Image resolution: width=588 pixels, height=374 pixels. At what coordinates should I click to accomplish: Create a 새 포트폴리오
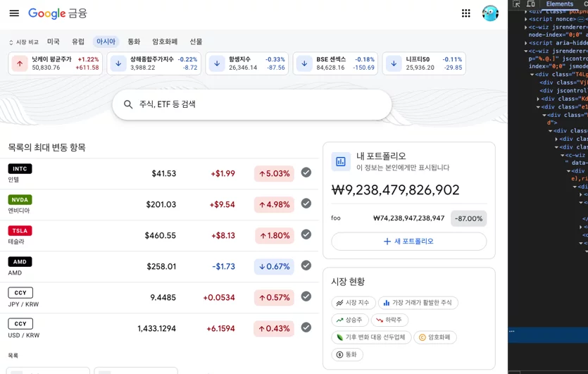click(408, 242)
